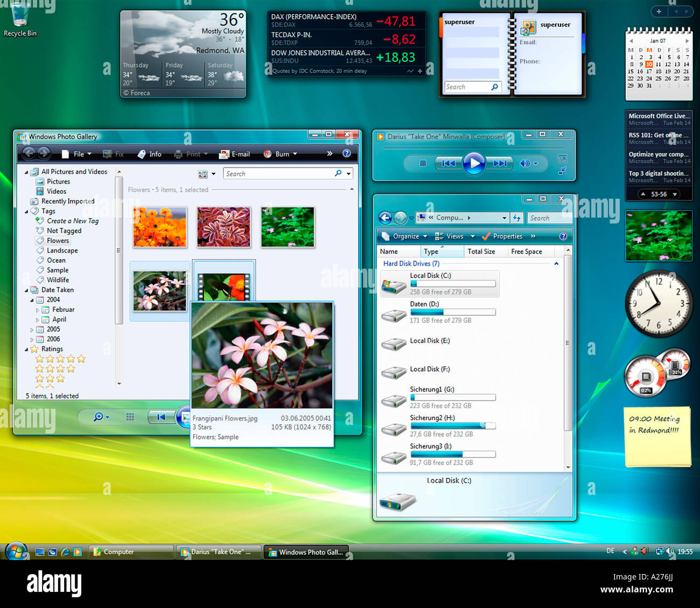Click Show Desktop in Quick Launch

click(x=40, y=552)
